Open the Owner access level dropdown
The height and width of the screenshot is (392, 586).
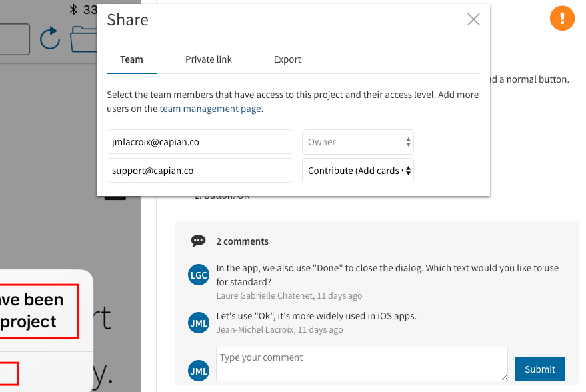(x=358, y=142)
